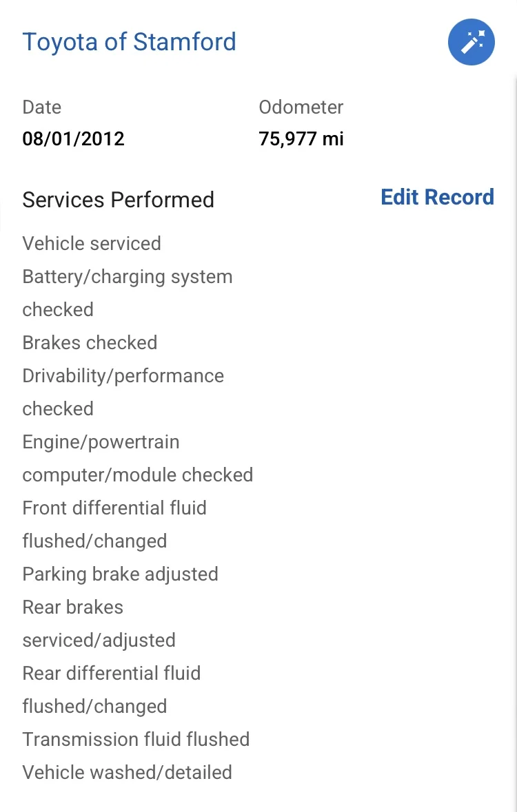Click the Vehicle serviced entry

(x=92, y=243)
